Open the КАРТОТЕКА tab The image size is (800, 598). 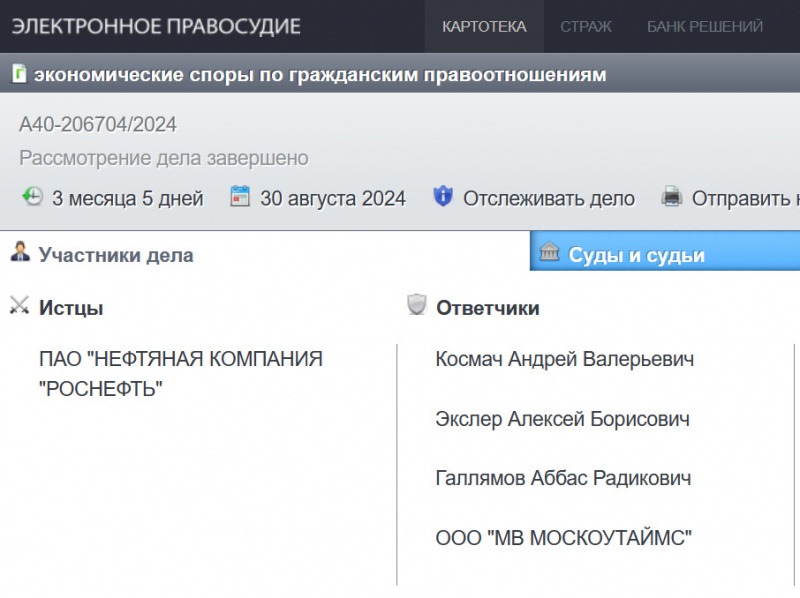pos(484,26)
